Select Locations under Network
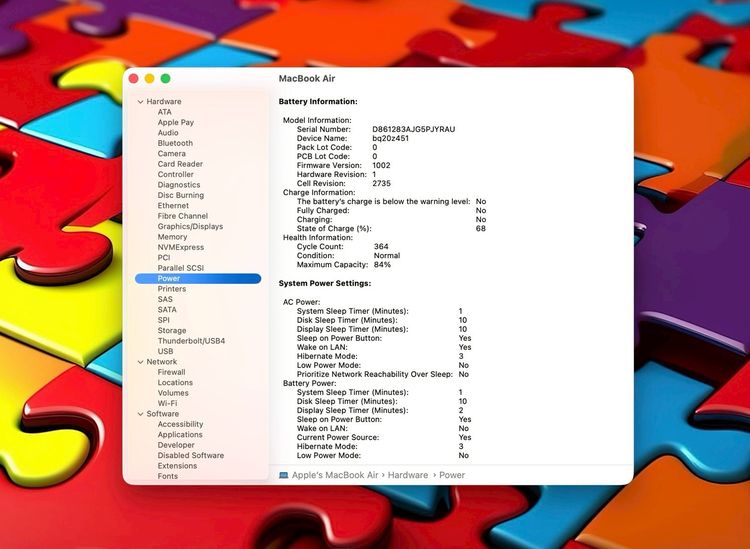This screenshot has height=549, width=750. click(x=175, y=383)
